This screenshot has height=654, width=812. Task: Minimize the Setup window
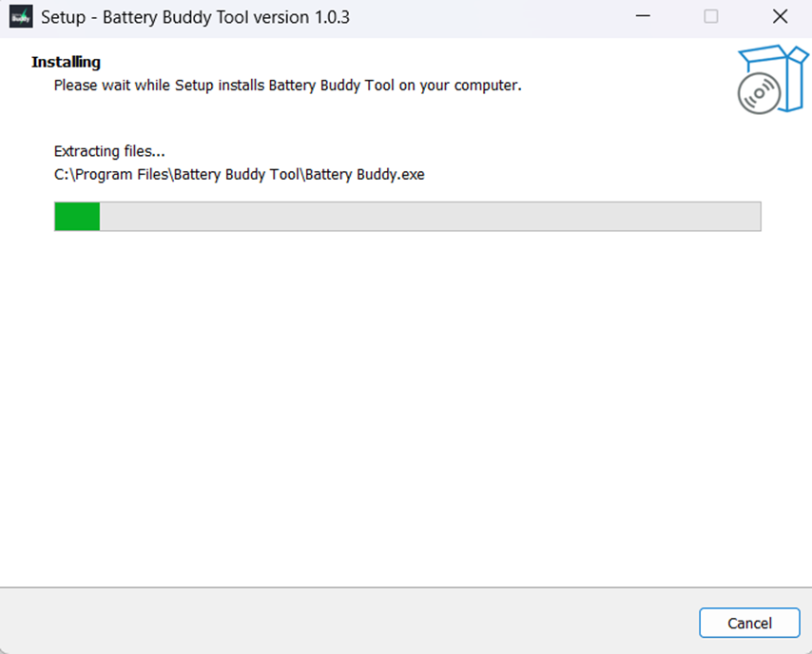click(642, 17)
